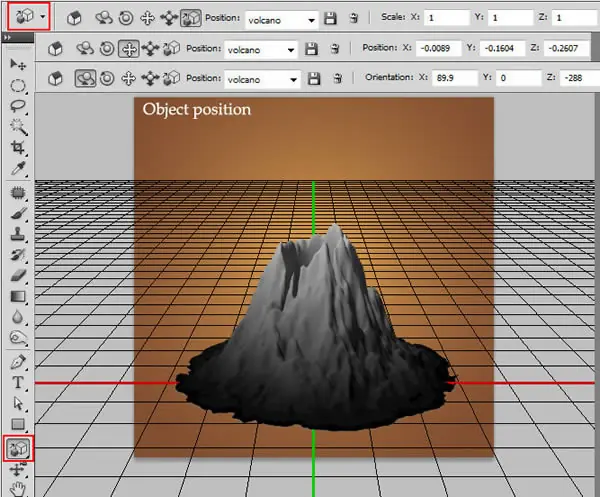Click the Orientation X input field
This screenshot has width=600, height=497.
(454, 78)
